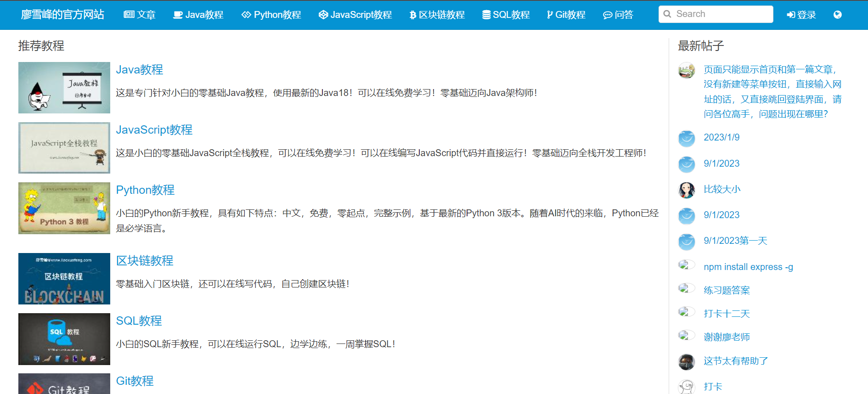868x394 pixels.
Task: Open the frog avatar of first post
Action: point(687,71)
